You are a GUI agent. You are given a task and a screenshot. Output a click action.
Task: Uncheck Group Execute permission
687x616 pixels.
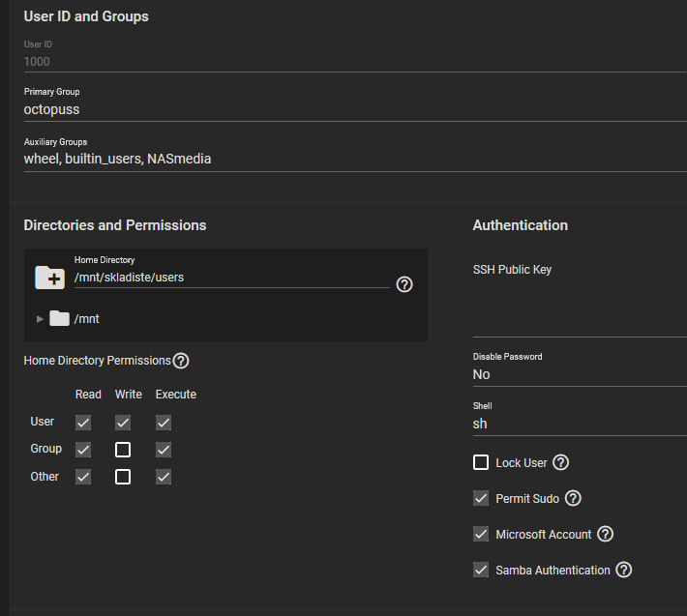click(x=164, y=450)
